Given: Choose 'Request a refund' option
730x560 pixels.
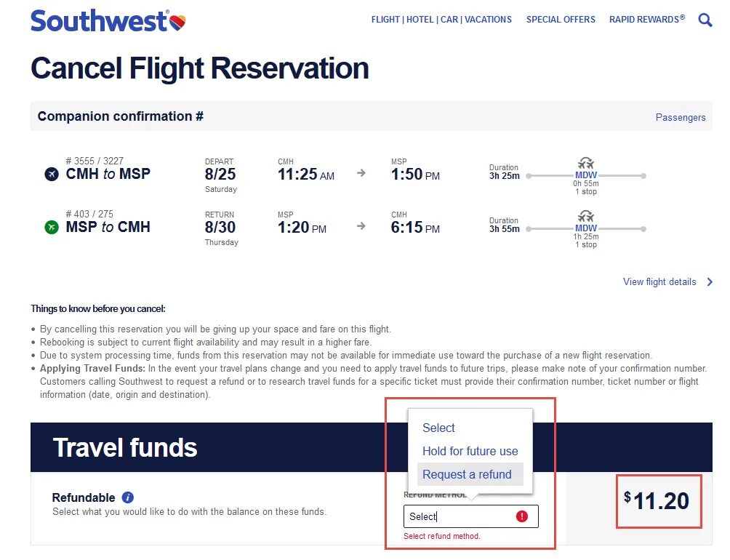Looking at the screenshot, I should [467, 474].
